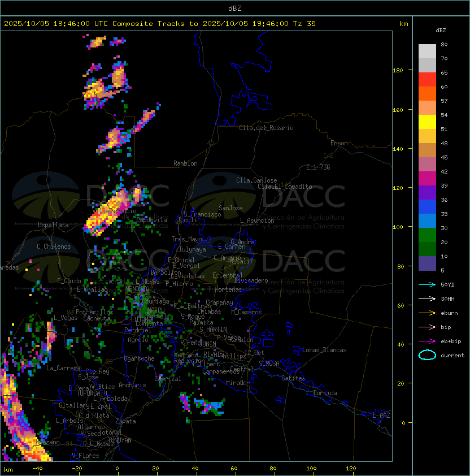470x476 pixels.
Task: Click the 'C_Chilenos' map label
Action: pos(54,246)
